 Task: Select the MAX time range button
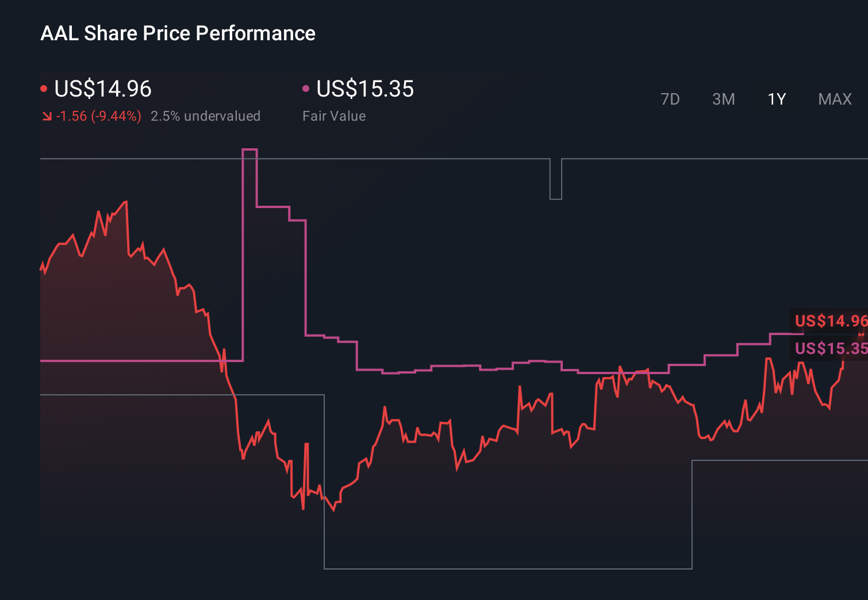pos(834,99)
